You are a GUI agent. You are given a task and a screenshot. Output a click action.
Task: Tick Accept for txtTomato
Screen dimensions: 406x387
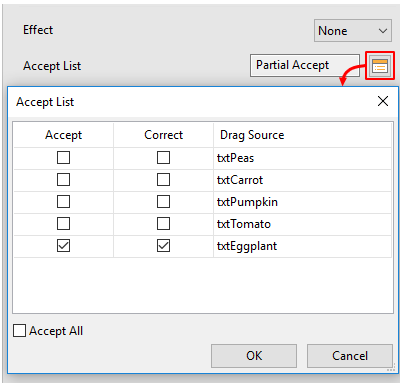[x=63, y=224]
